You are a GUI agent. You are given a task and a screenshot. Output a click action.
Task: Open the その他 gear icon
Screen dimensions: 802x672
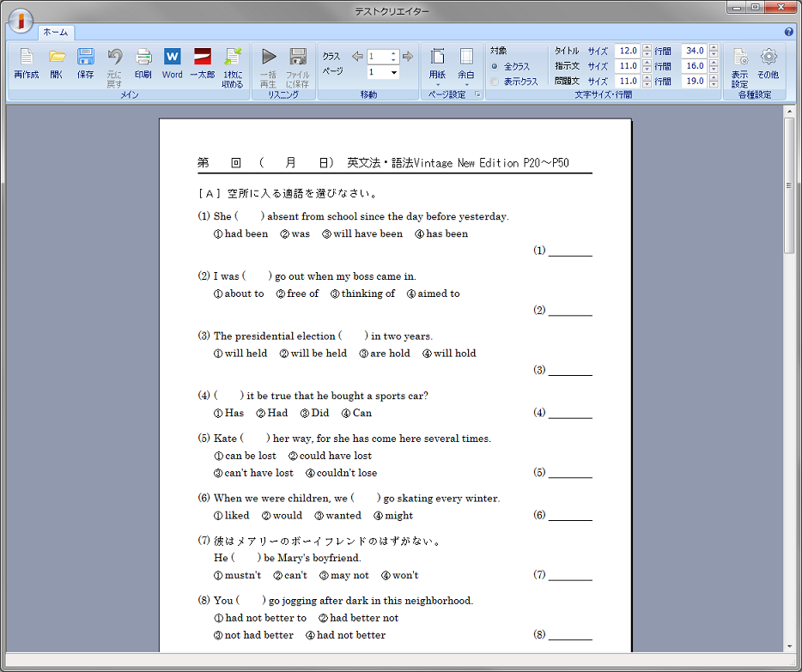[769, 63]
